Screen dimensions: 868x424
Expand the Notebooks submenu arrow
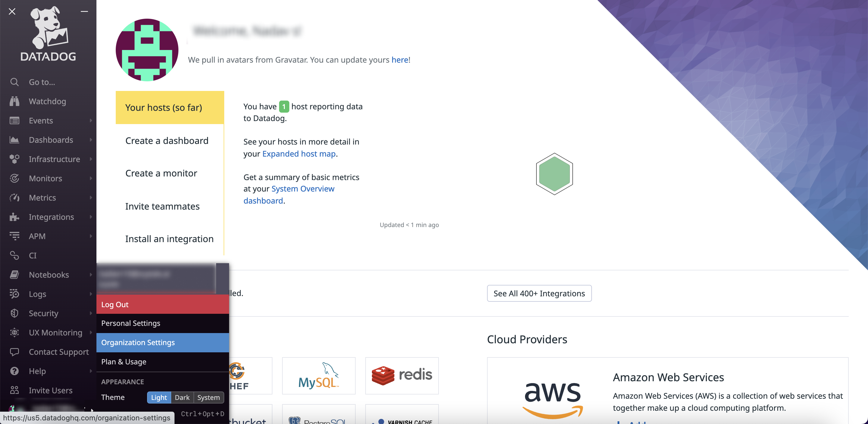point(91,274)
